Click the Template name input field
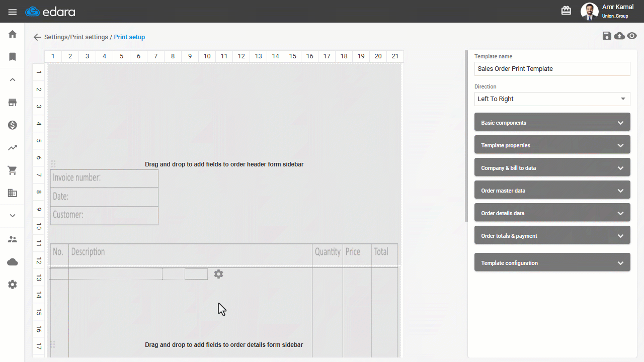 tap(552, 69)
